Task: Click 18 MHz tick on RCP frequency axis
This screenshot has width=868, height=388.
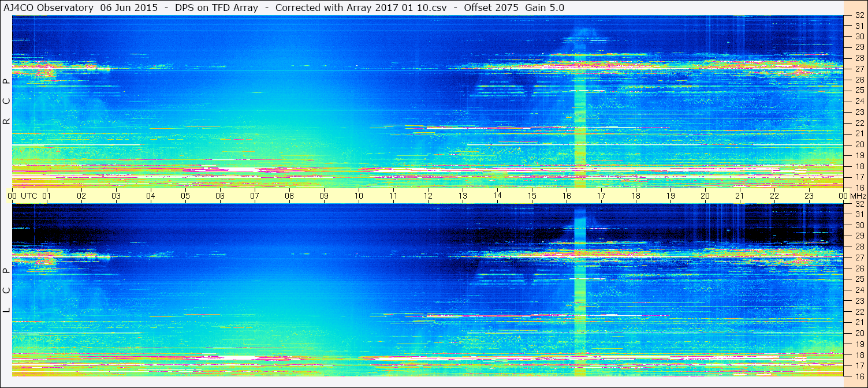Action: tap(859, 166)
